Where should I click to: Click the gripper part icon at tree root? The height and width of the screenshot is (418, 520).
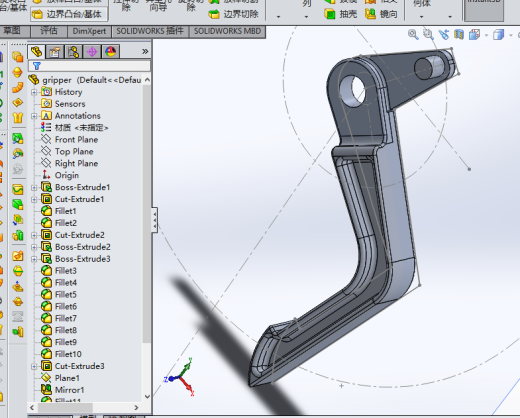coord(34,80)
